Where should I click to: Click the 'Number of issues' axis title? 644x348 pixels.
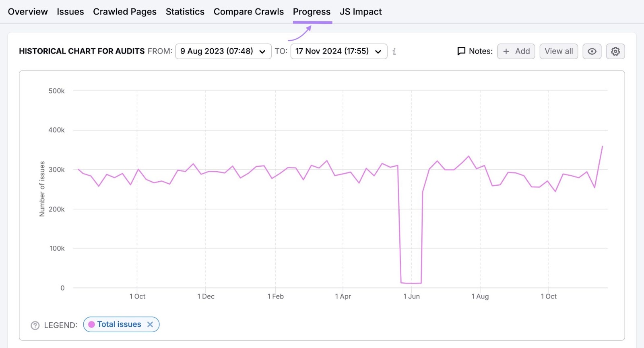(x=42, y=189)
